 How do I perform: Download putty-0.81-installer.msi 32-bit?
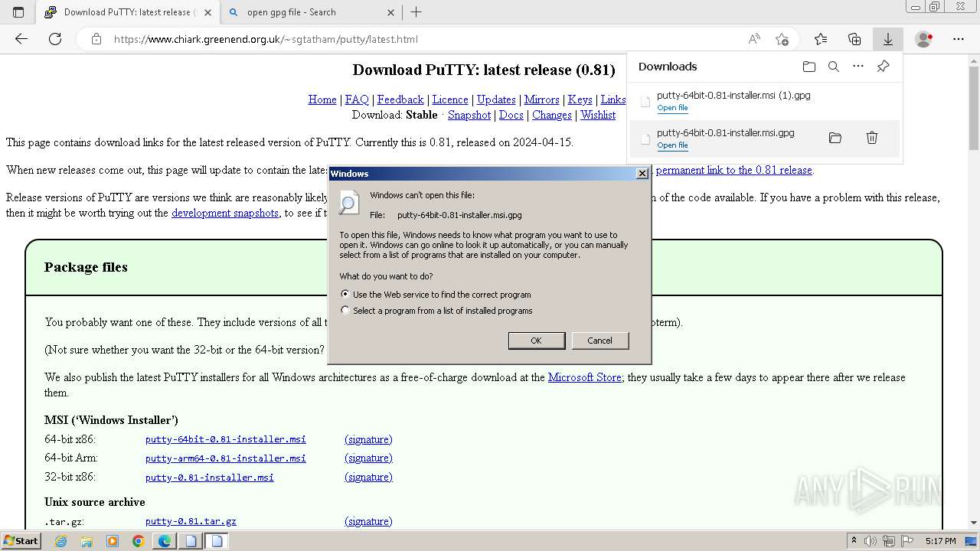tap(210, 478)
